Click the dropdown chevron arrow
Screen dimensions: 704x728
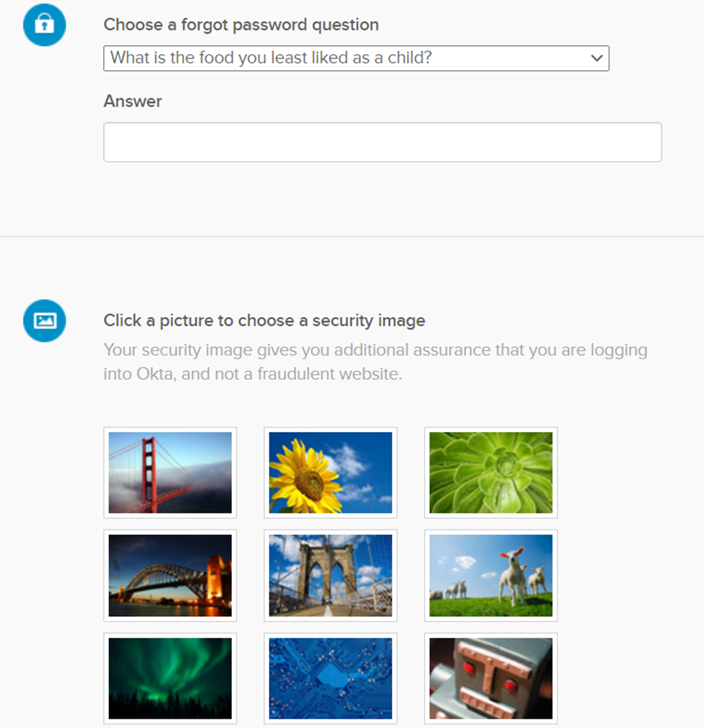point(596,58)
